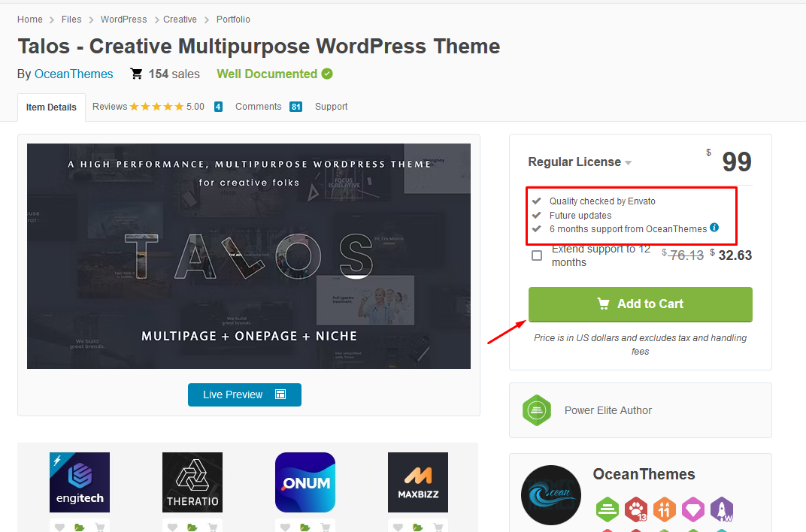Click the cart icon under Theratio
Image resolution: width=806 pixels, height=532 pixels.
point(212,527)
